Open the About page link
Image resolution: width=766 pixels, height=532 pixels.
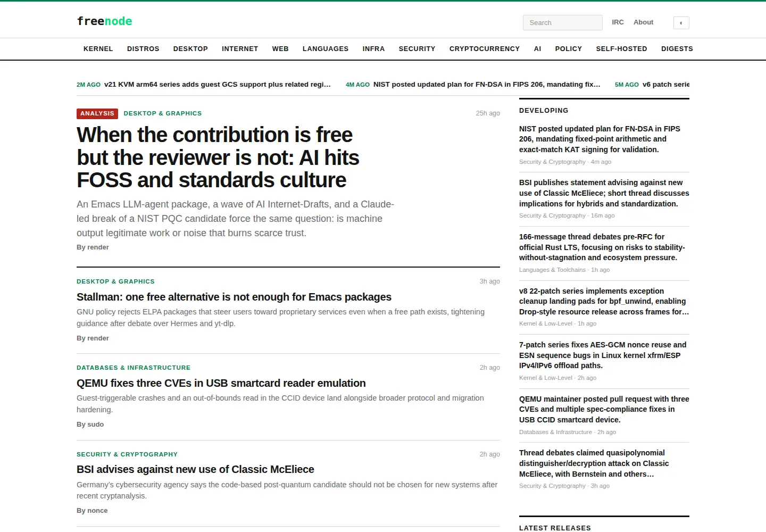(x=643, y=22)
